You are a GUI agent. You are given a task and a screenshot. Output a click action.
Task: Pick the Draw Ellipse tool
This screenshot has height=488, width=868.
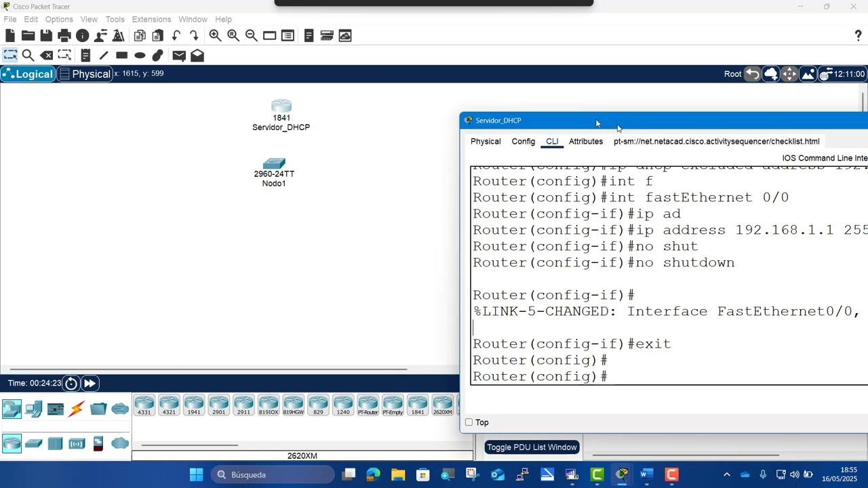click(140, 56)
